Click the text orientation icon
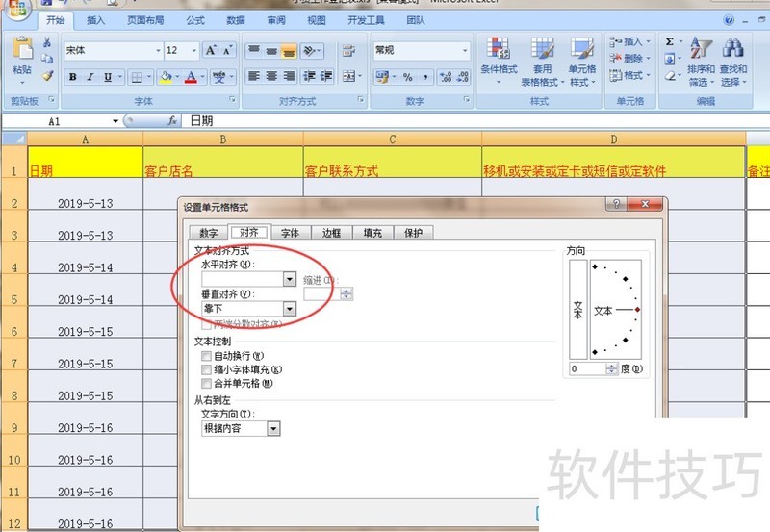This screenshot has height=532, width=770. (x=309, y=51)
